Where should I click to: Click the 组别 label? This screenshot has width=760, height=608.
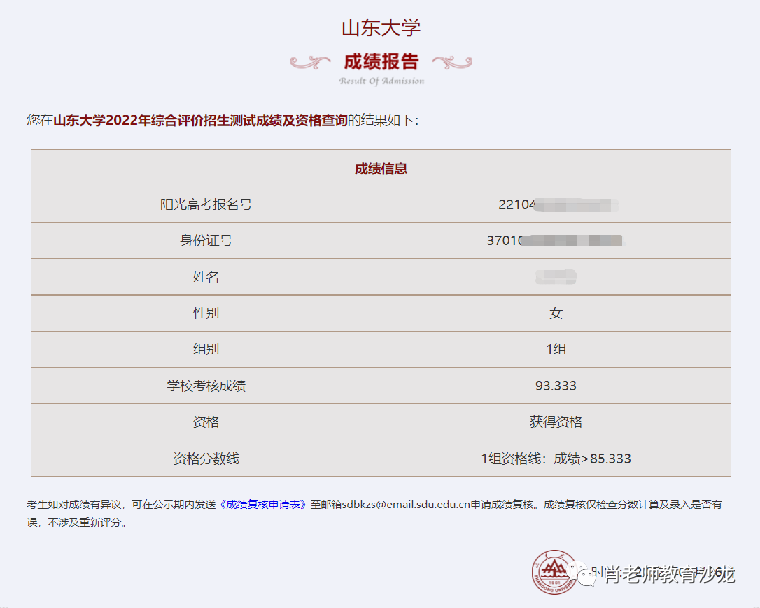coord(206,349)
